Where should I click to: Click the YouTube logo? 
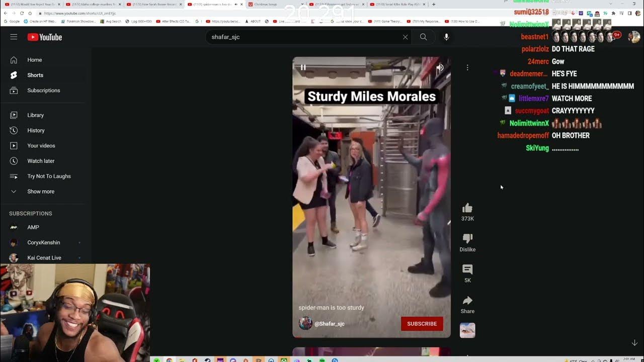point(45,37)
